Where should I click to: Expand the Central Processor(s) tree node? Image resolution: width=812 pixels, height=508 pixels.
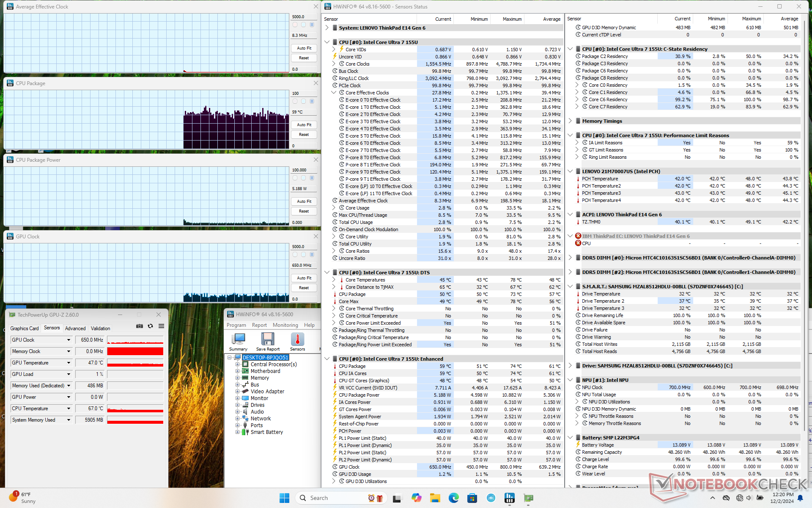237,364
